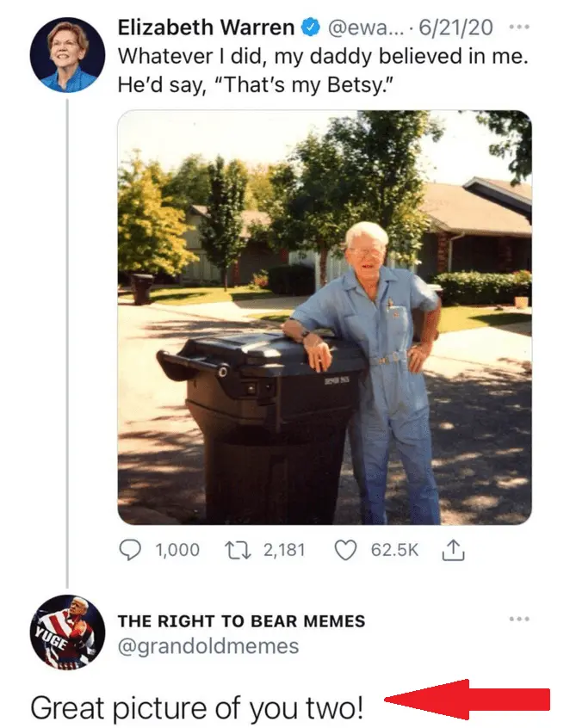Click THE RIGHT TO BEAR MEMES name
Screen dimensions: 576x728
(241, 620)
